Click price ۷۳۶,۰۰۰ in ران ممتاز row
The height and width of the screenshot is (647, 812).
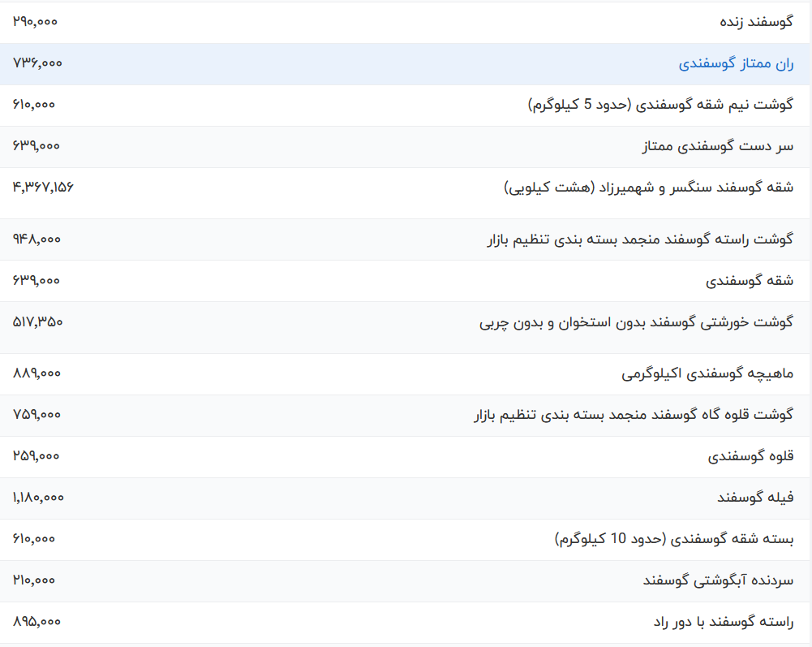pos(37,63)
